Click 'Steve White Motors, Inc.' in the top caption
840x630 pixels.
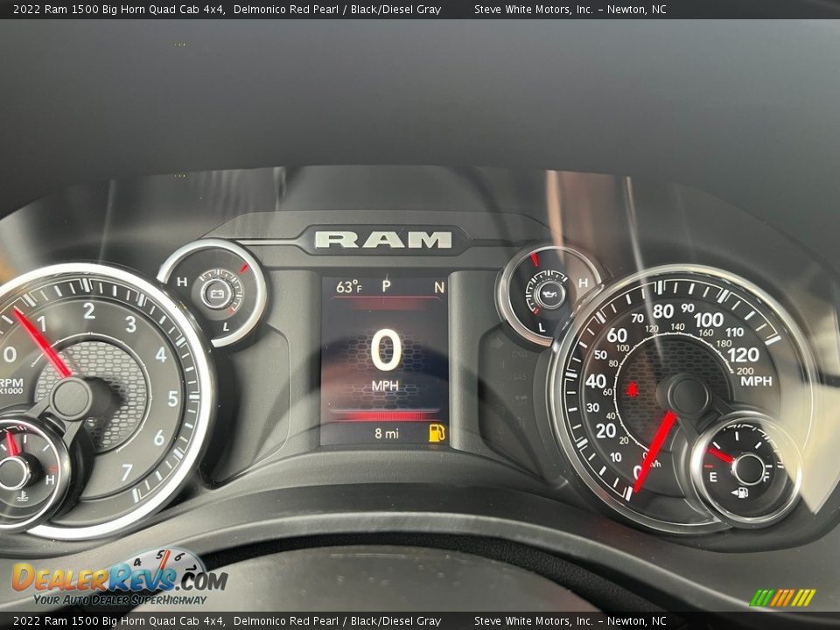coord(534,9)
